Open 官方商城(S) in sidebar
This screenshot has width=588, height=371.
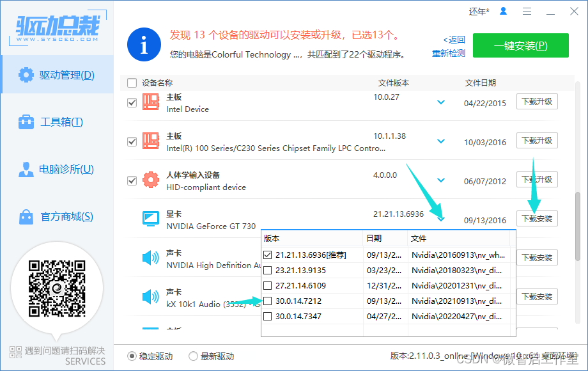point(57,216)
